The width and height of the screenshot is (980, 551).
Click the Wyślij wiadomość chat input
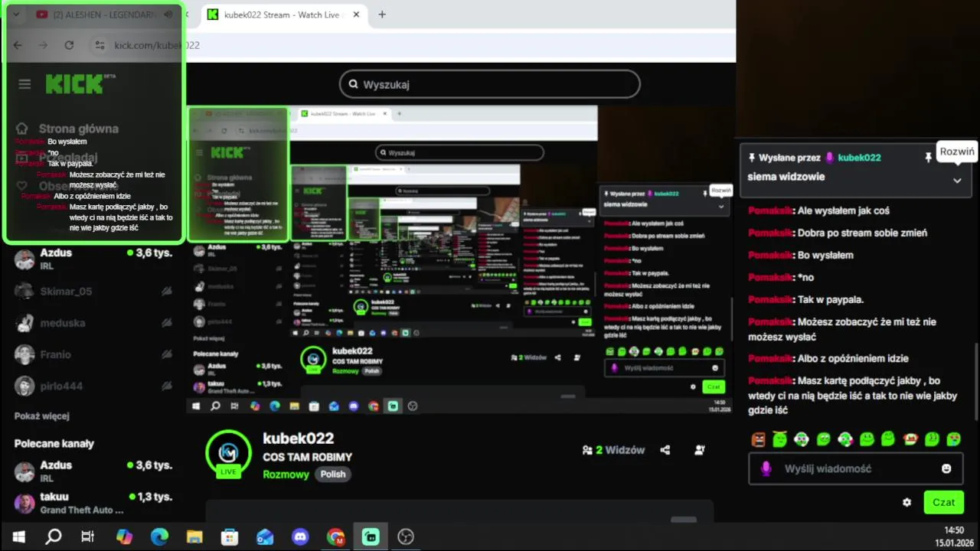tap(856, 468)
